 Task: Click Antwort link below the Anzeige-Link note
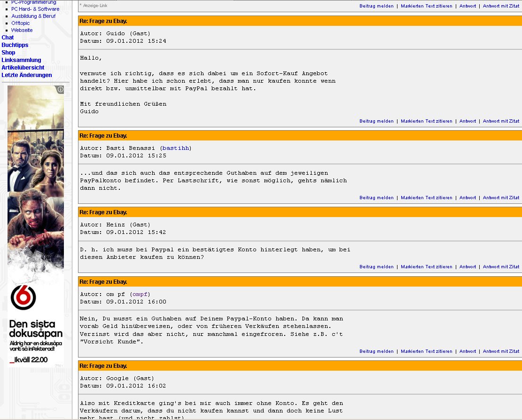468,6
